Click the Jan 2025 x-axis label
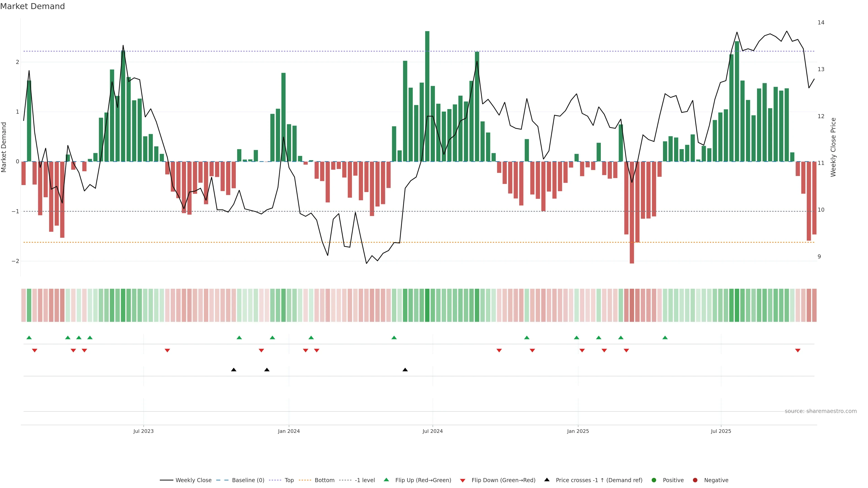The height and width of the screenshot is (488, 868). click(578, 431)
